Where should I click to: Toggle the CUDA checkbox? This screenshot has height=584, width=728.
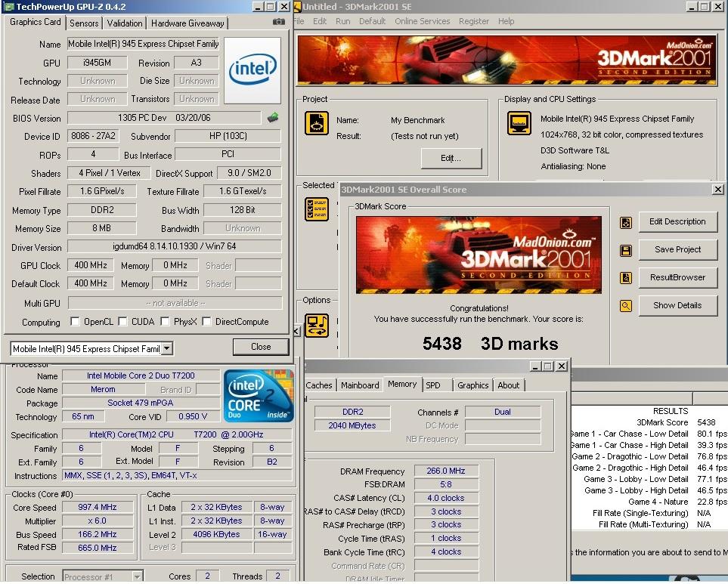click(x=122, y=321)
